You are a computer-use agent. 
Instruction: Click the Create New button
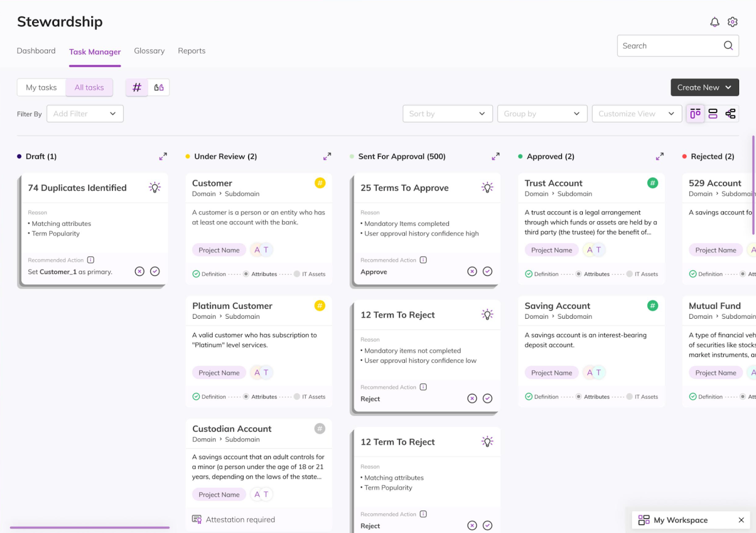tap(704, 87)
